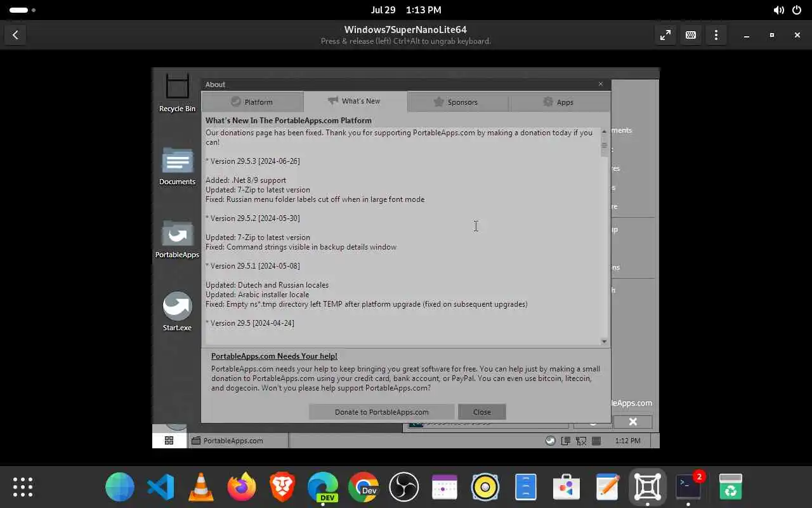Click the 'Added: .Net 8/9 support' line
The image size is (812, 508).
click(246, 180)
